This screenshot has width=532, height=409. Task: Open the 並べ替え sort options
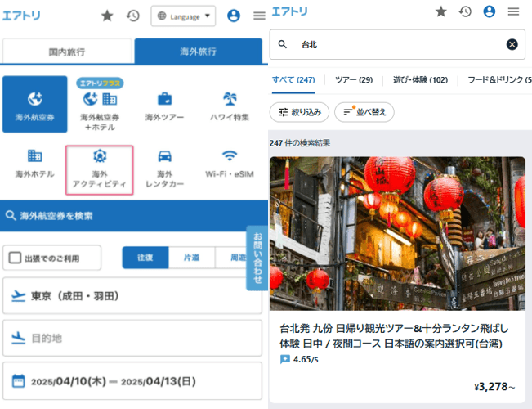click(x=364, y=112)
